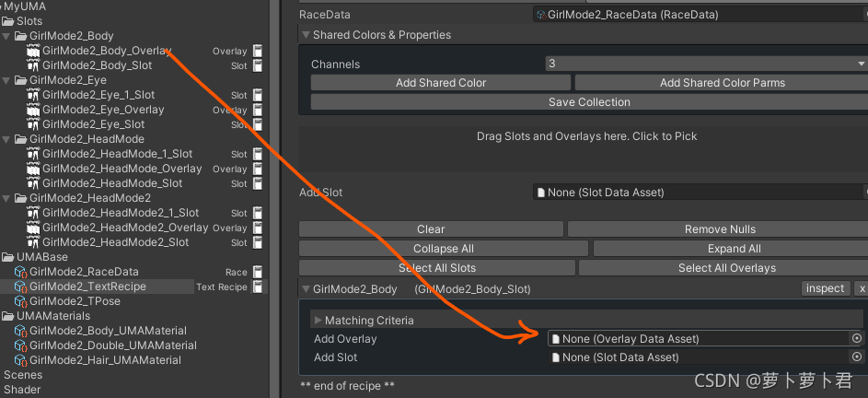Screen dimensions: 868x398
Task: Click the GirlMode2_HeadMode2_Overlay asset icon
Action: 34,228
